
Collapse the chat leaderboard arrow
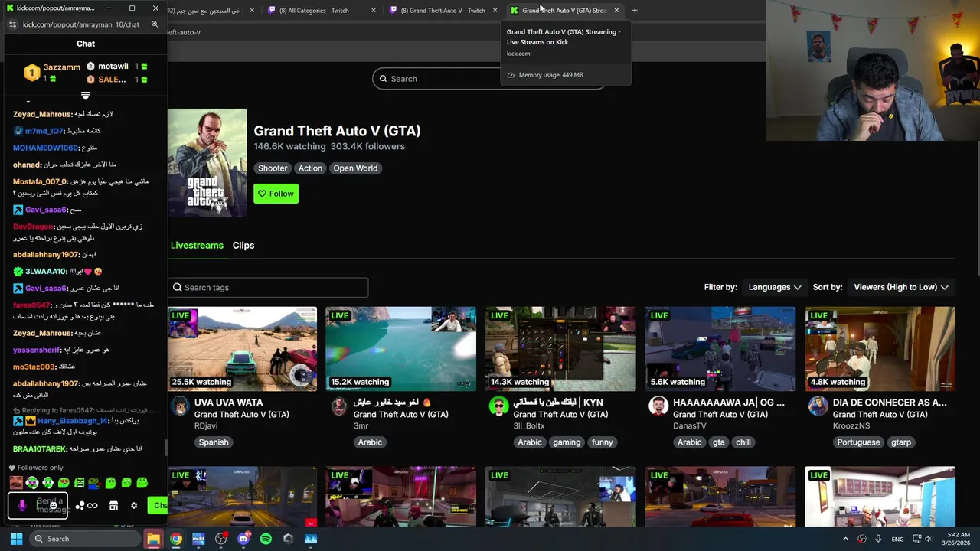pyautogui.click(x=86, y=96)
